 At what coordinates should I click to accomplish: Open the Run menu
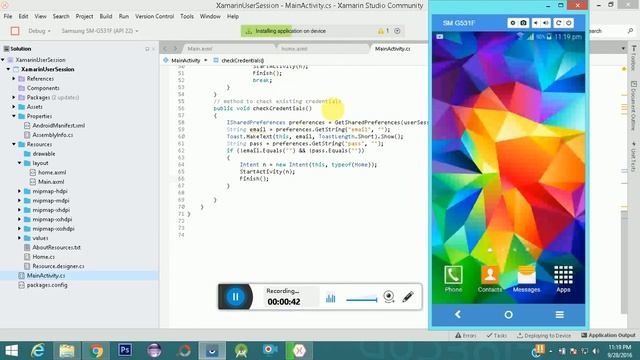(124, 16)
